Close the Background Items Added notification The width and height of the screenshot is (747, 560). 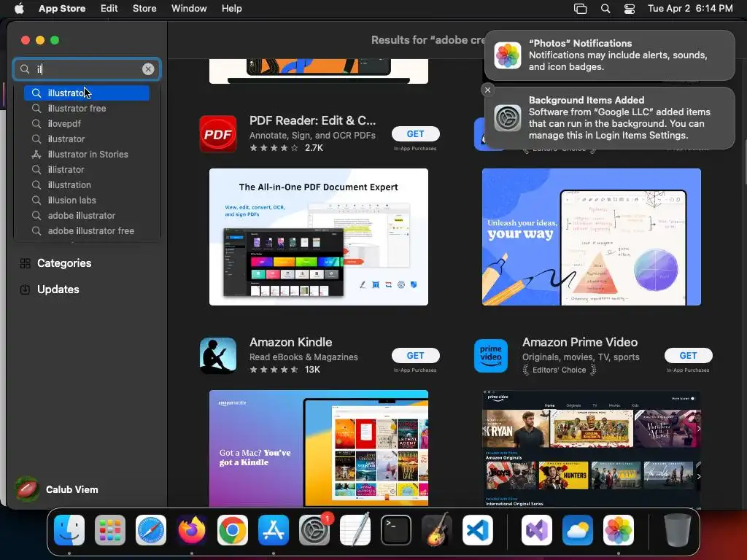(x=487, y=90)
